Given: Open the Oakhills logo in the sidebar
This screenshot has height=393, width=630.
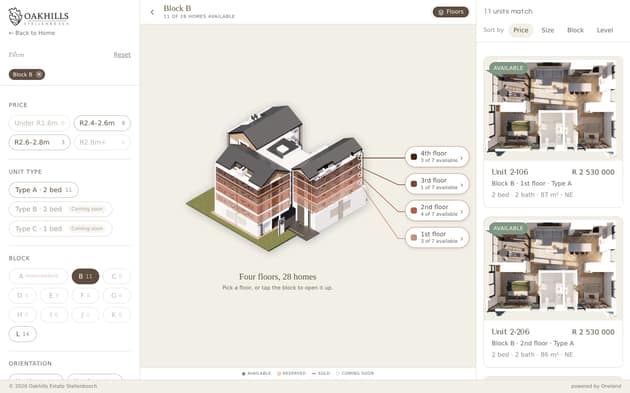Looking at the screenshot, I should pos(39,16).
